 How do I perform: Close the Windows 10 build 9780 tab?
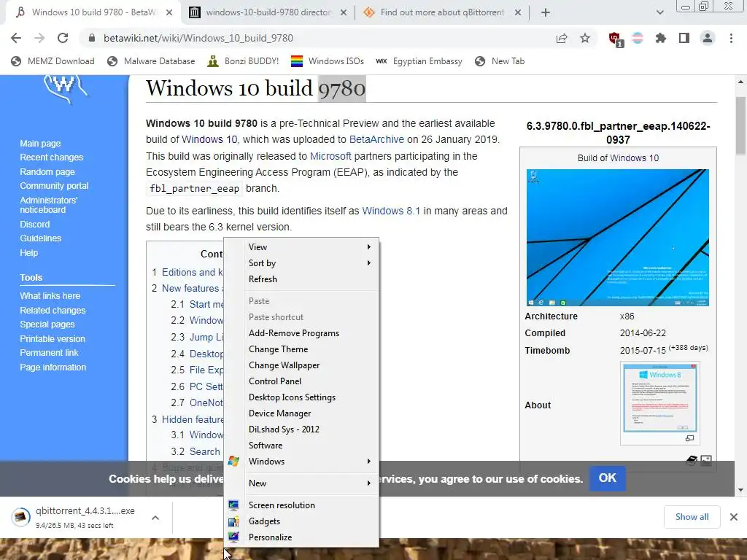pos(169,12)
